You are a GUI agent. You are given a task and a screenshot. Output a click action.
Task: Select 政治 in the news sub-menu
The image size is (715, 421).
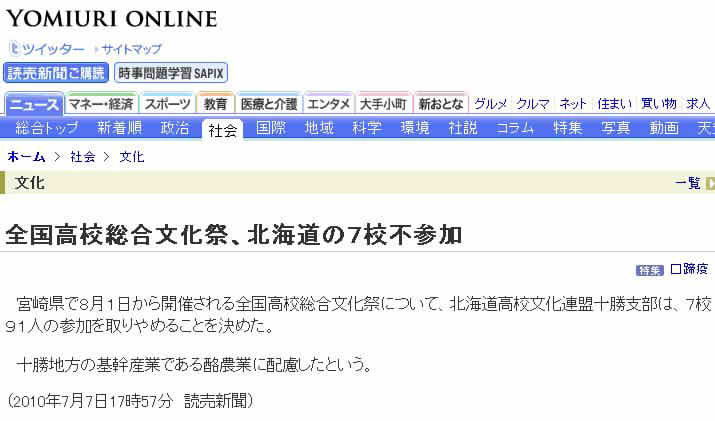pos(175,128)
